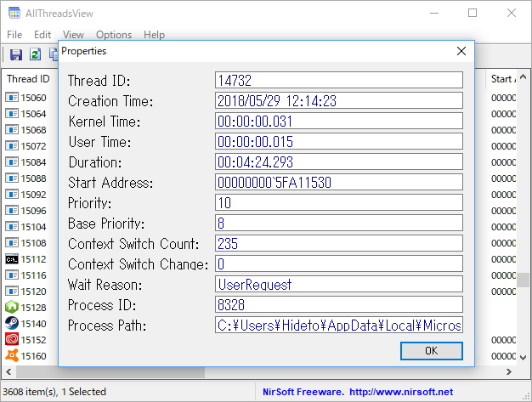Select the thread icon for row 15092

[x=12, y=195]
